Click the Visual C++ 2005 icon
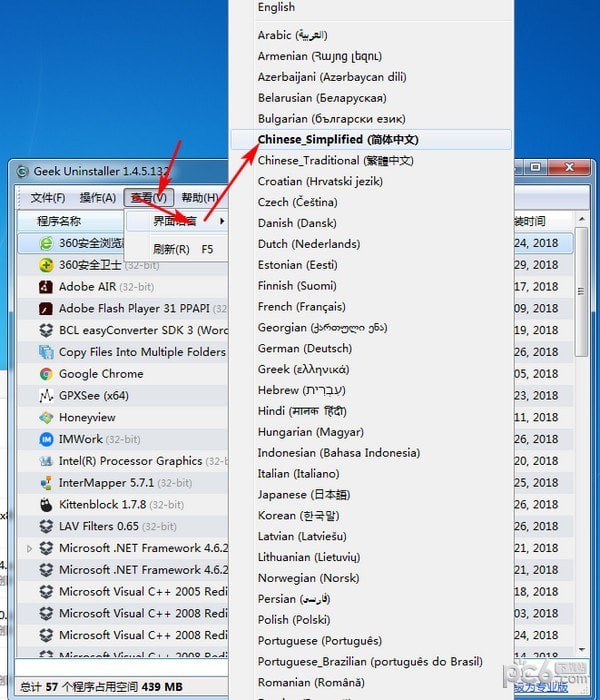 (x=46, y=592)
